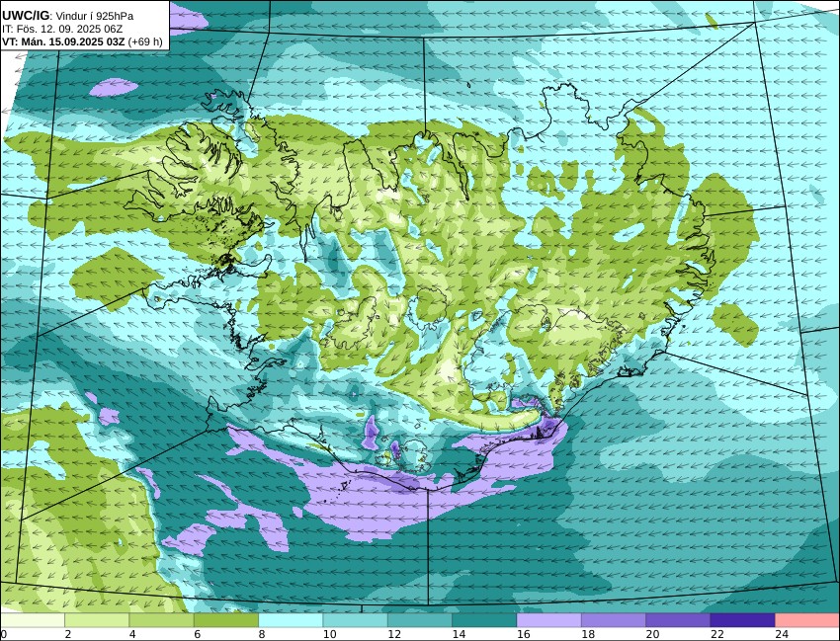Click the light green 2–4 legend swatch

(x=97, y=620)
